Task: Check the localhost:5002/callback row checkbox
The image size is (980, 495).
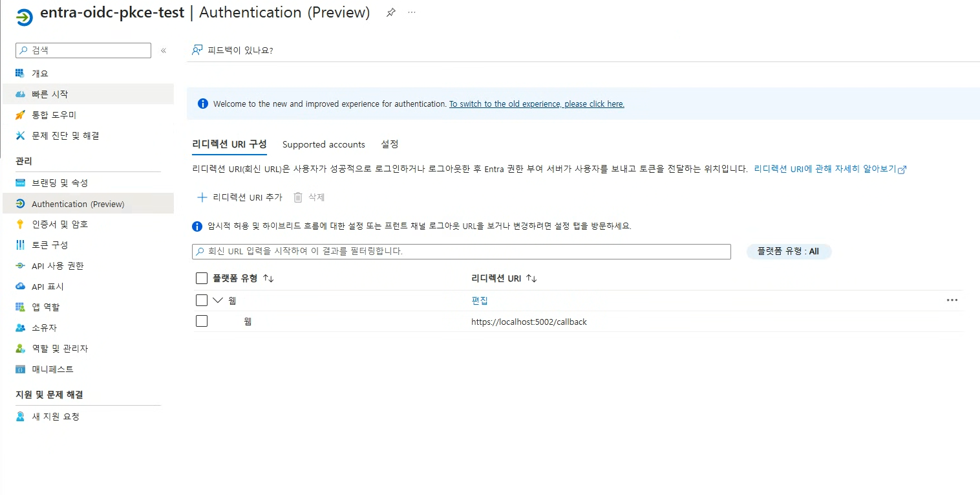Action: click(x=202, y=321)
